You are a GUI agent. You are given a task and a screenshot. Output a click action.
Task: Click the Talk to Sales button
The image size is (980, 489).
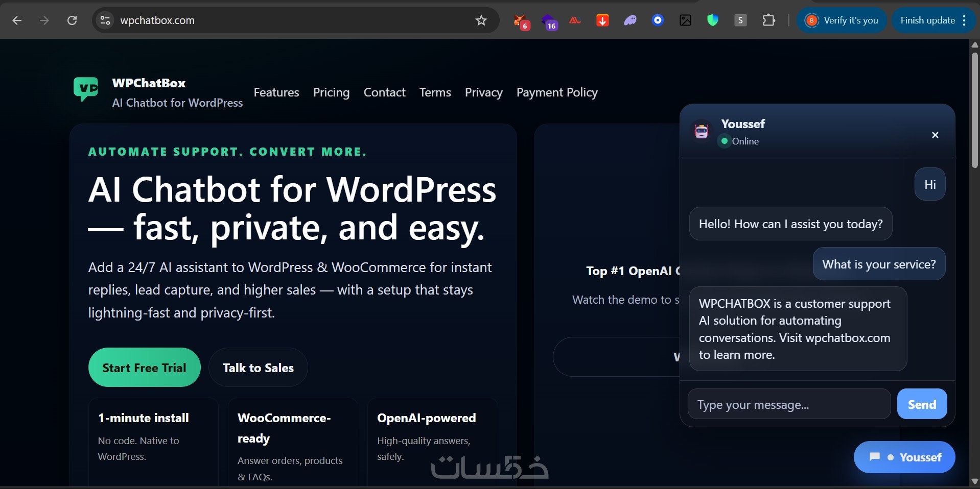[x=258, y=368]
